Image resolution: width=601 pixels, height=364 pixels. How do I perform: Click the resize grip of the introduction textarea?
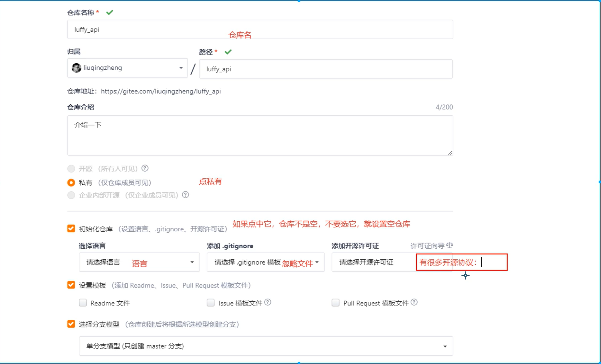point(450,153)
